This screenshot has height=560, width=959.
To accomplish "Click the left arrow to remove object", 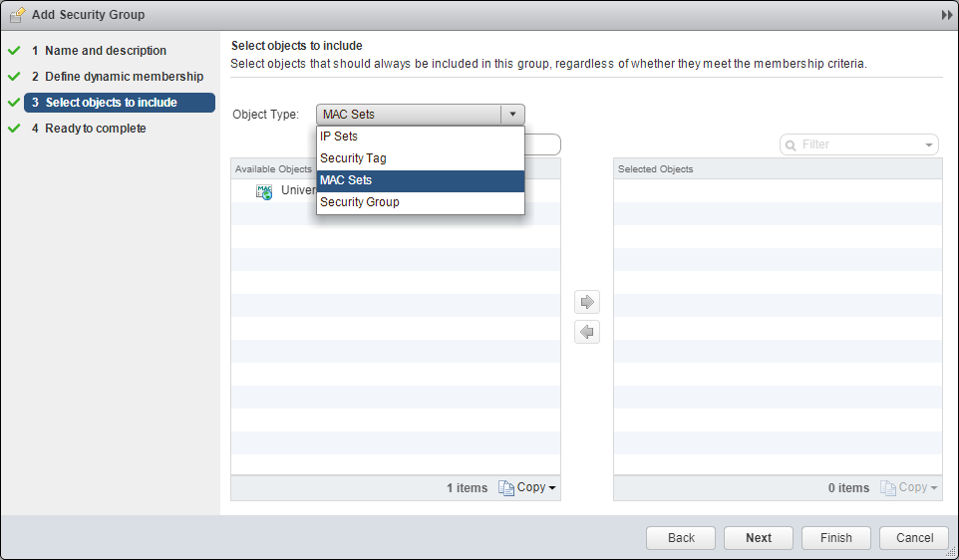I will coord(587,332).
